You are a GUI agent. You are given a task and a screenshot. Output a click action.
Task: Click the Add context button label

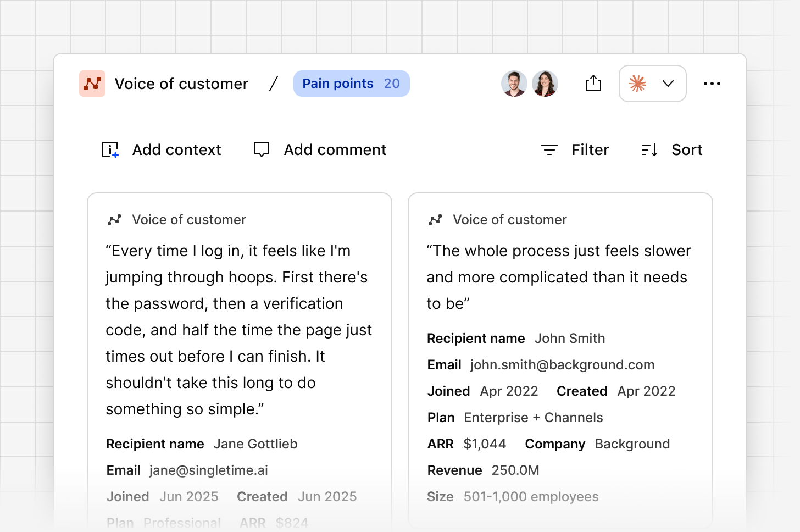point(177,149)
